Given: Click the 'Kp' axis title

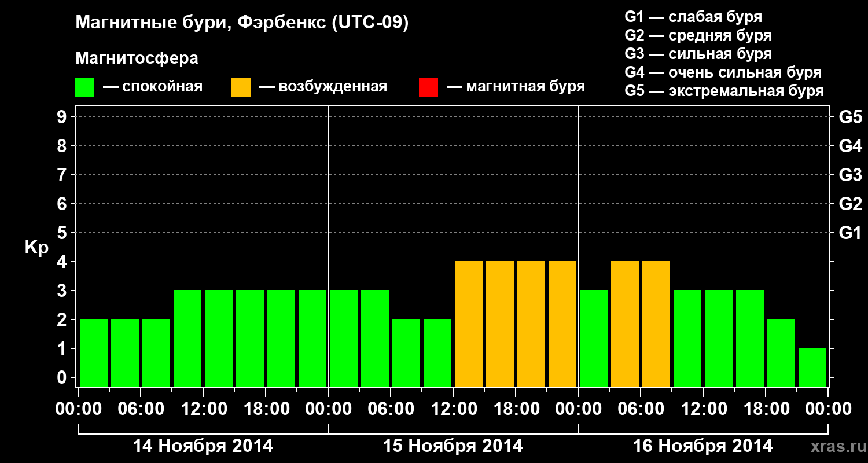Looking at the screenshot, I should [36, 247].
